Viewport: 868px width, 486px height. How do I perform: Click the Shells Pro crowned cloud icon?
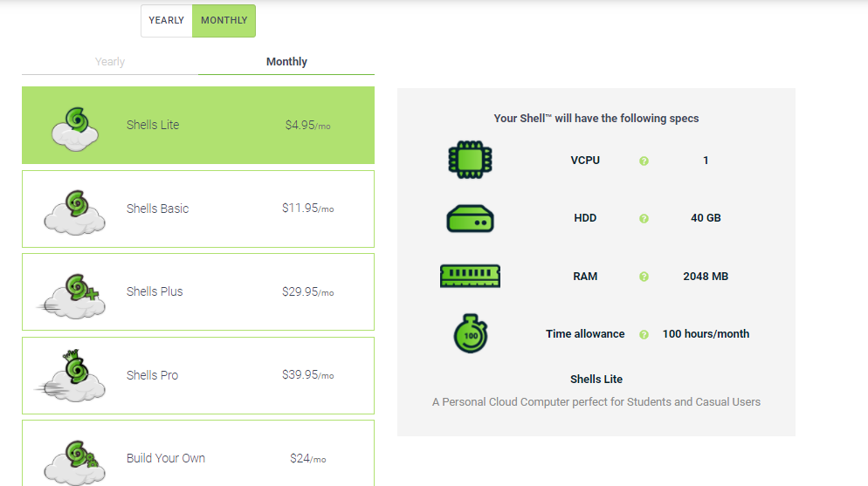(73, 376)
